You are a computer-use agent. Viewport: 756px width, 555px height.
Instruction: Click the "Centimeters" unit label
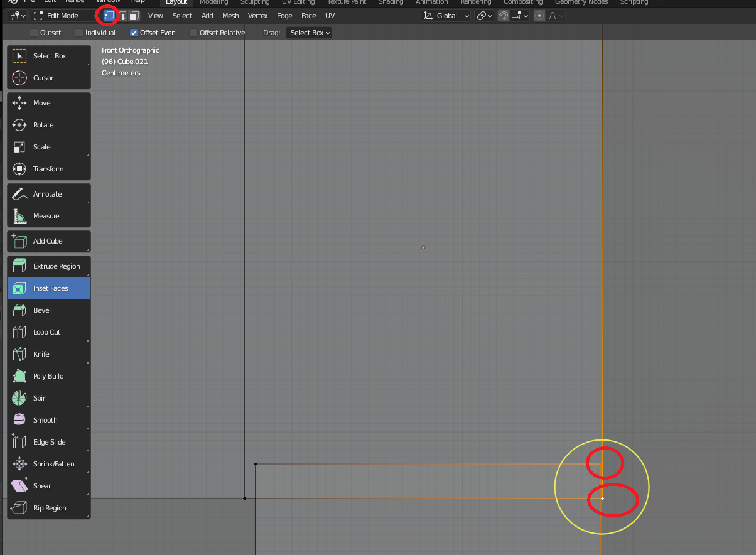click(x=121, y=73)
